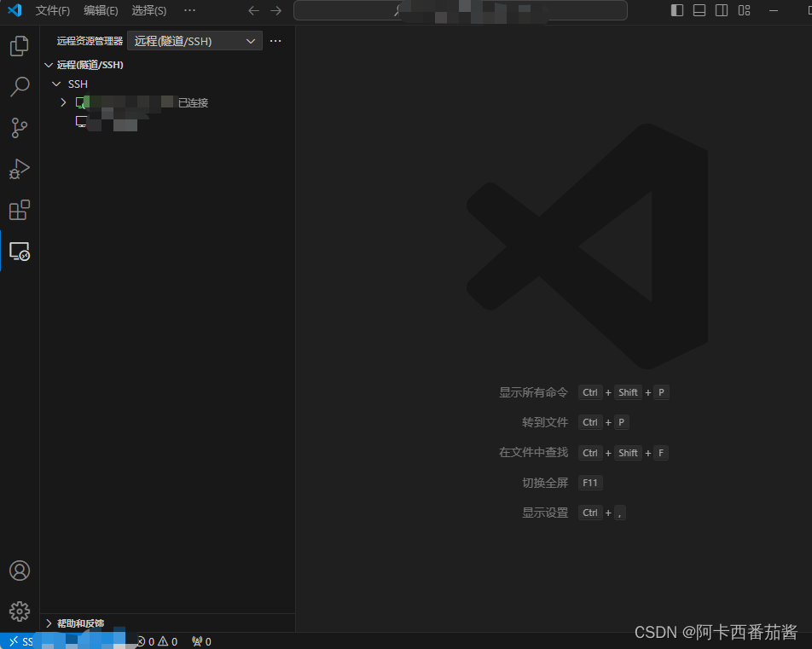
Task: Click the 已连接 status label
Action: click(x=193, y=102)
